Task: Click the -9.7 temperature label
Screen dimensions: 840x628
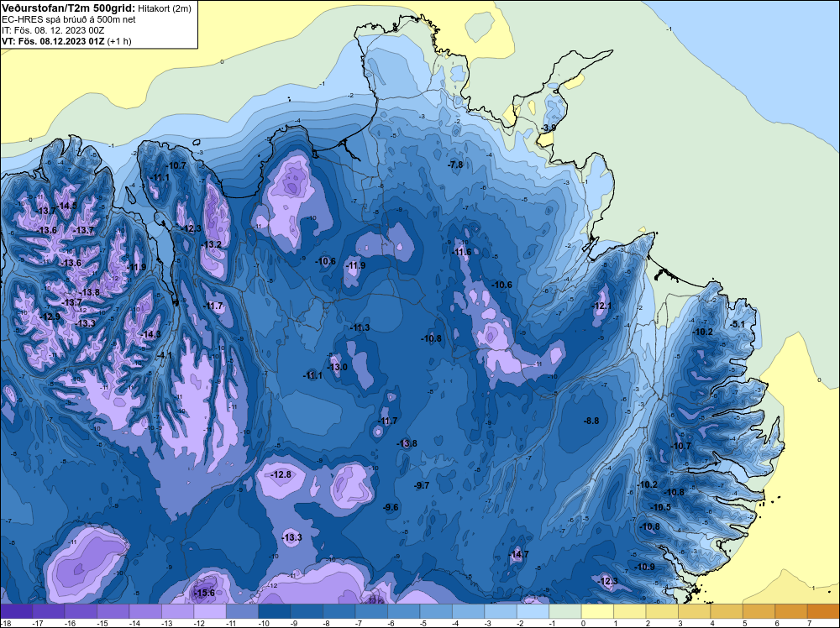Action: click(x=423, y=485)
